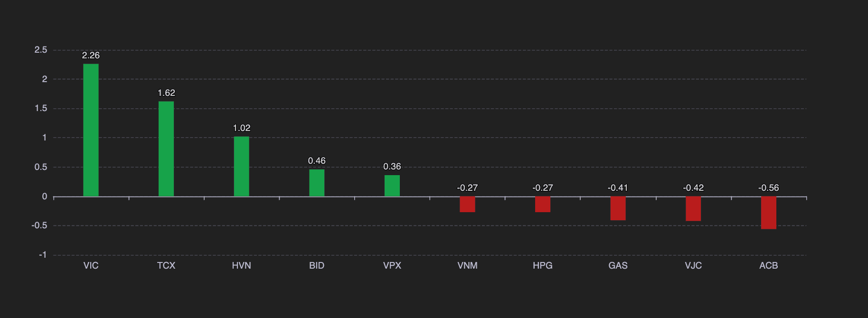Click the 2.5 y-axis tick label

point(41,50)
